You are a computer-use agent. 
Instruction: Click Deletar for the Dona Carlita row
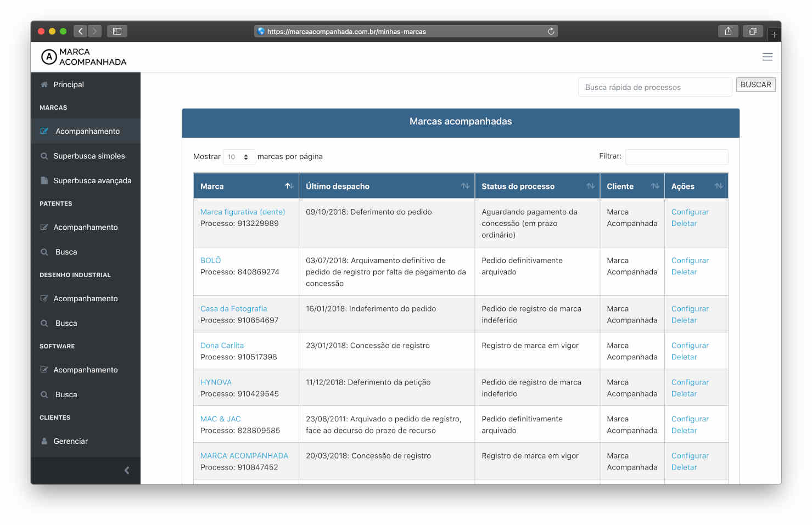tap(684, 357)
